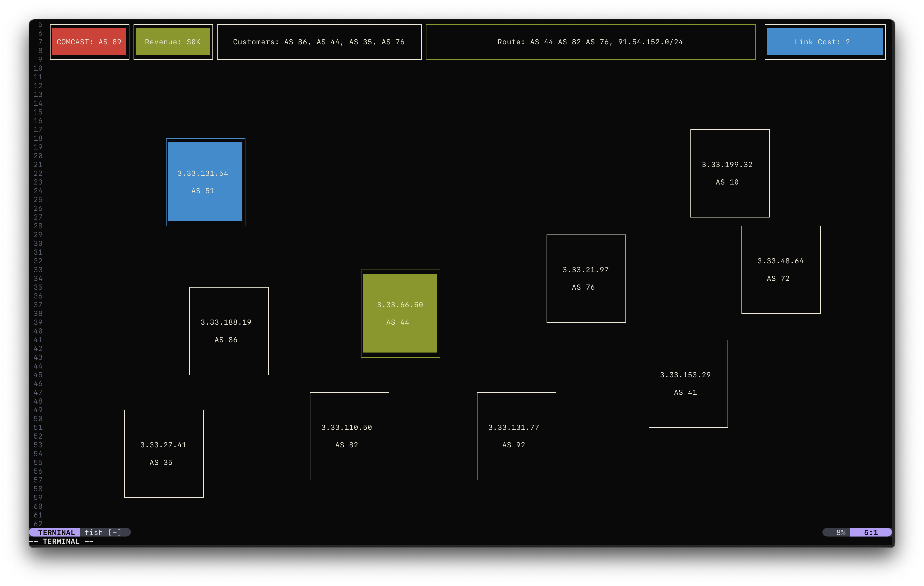The width and height of the screenshot is (924, 586).
Task: Click the green Revenue $0K panel
Action: (173, 42)
